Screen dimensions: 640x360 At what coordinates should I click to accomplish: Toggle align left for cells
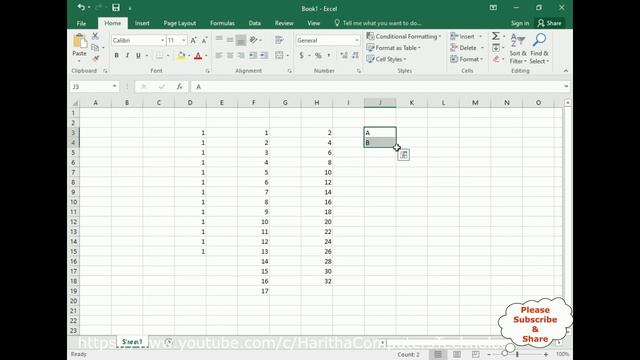click(x=219, y=56)
